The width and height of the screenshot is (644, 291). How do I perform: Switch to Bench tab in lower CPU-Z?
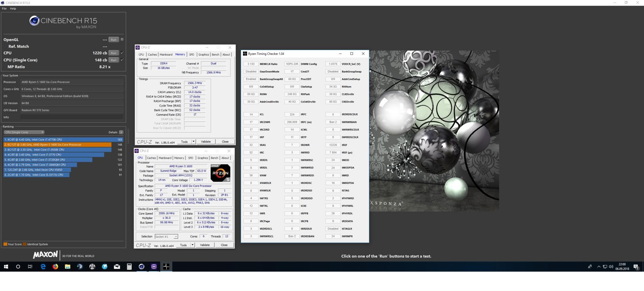(x=214, y=158)
